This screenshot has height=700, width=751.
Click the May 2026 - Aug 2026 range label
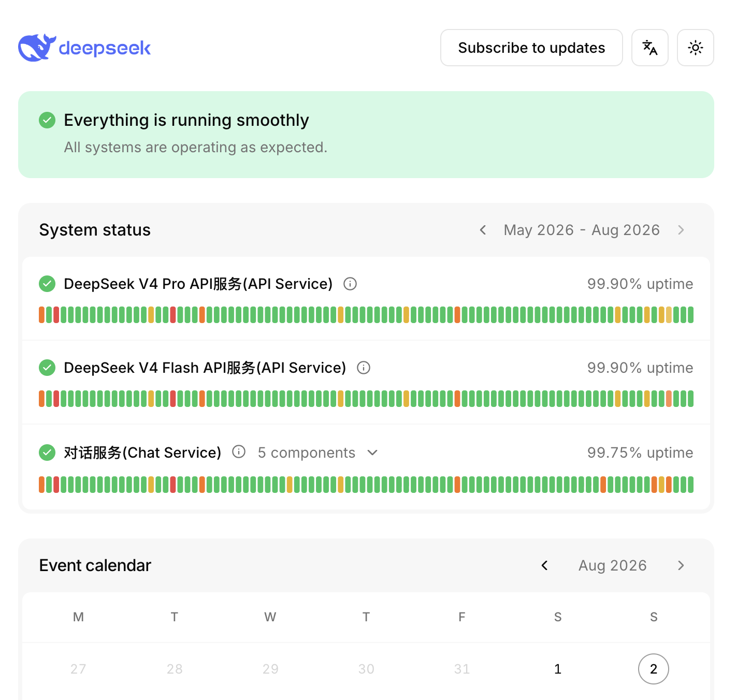pyautogui.click(x=582, y=230)
